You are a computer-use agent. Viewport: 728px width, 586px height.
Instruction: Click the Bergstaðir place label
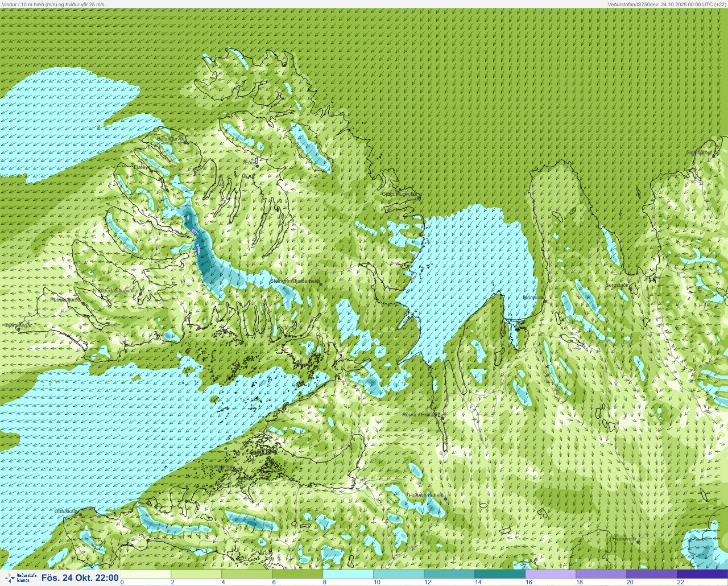tap(617, 284)
